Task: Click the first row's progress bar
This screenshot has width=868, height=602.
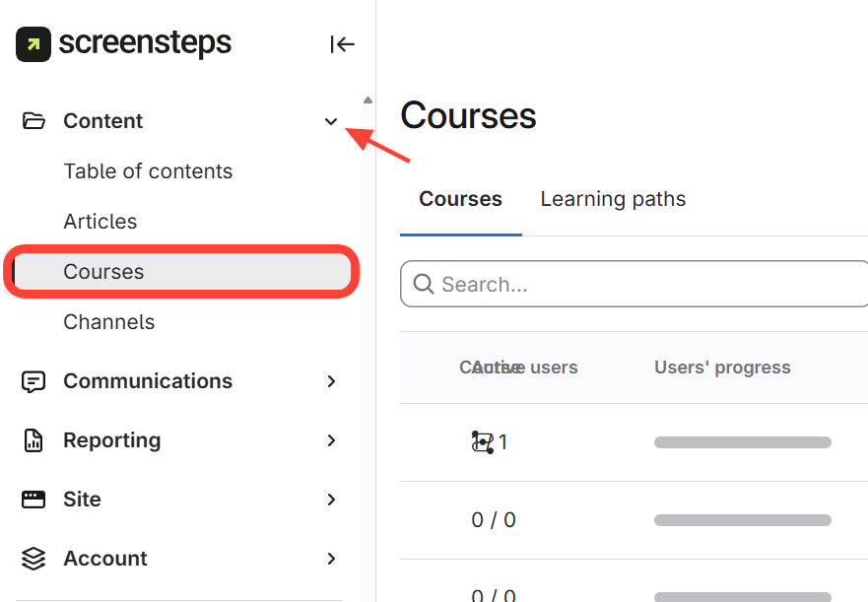Action: coord(742,442)
